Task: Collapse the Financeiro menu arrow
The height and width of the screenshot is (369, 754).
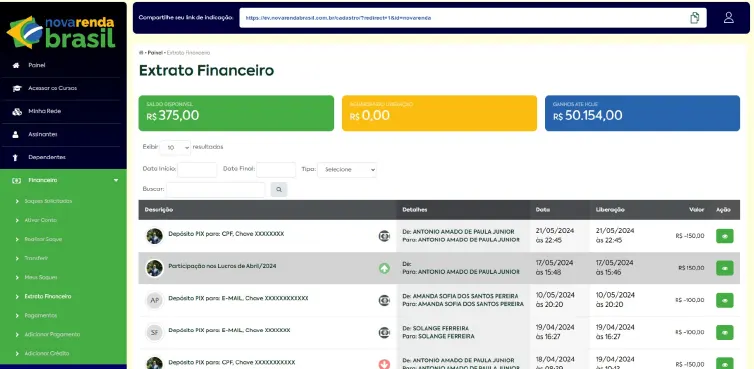Action: click(x=115, y=180)
